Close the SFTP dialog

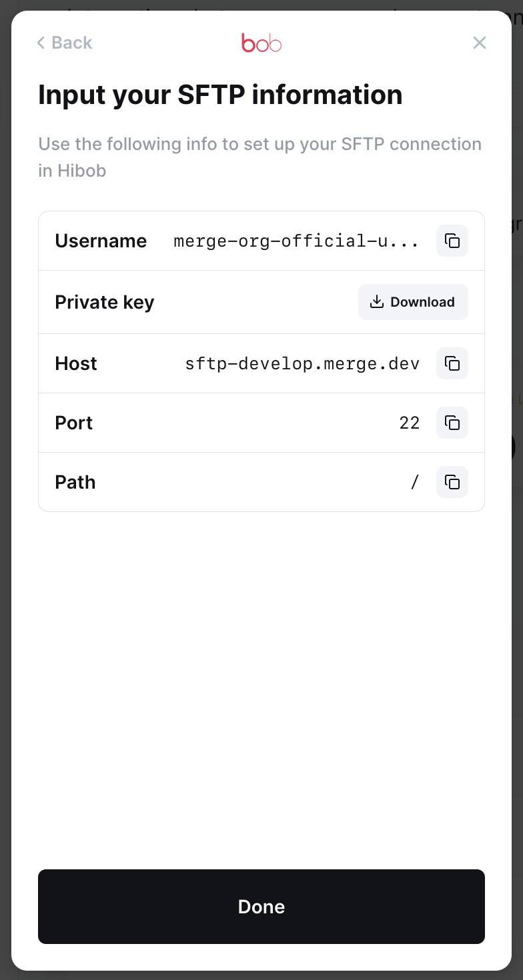coord(479,43)
